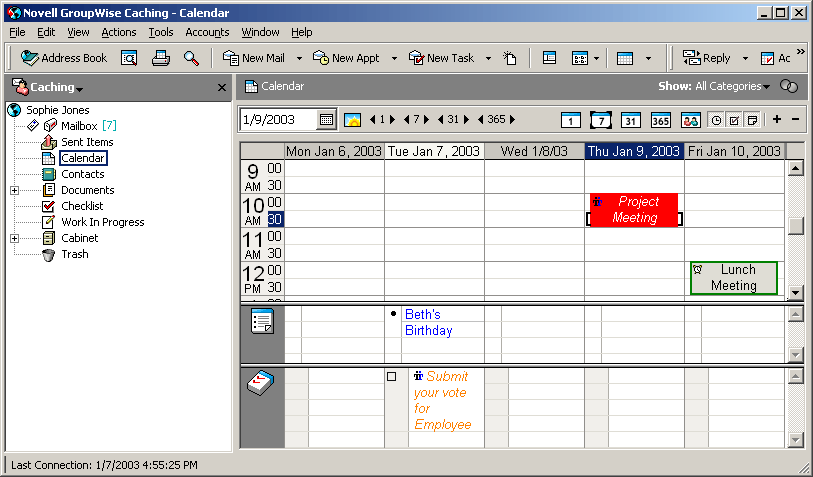This screenshot has width=813, height=477.
Task: Open the New Appt dropdown arrow
Action: click(394, 59)
